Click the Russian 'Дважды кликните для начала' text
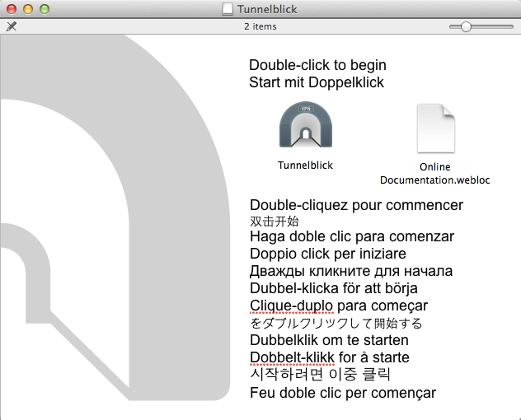The height and width of the screenshot is (420, 521). pyautogui.click(x=351, y=271)
